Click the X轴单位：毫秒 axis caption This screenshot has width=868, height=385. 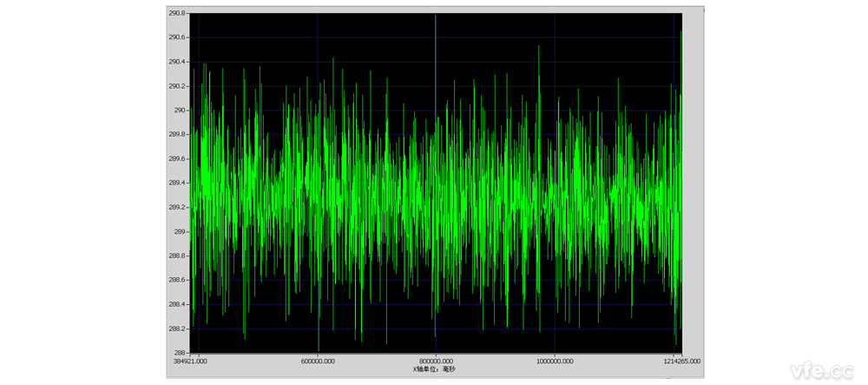435,369
